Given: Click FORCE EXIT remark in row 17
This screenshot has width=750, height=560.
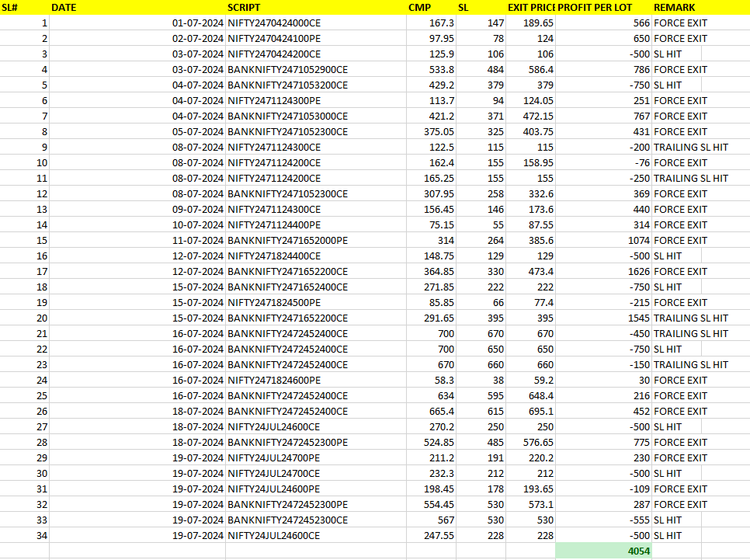Looking at the screenshot, I should click(680, 271).
